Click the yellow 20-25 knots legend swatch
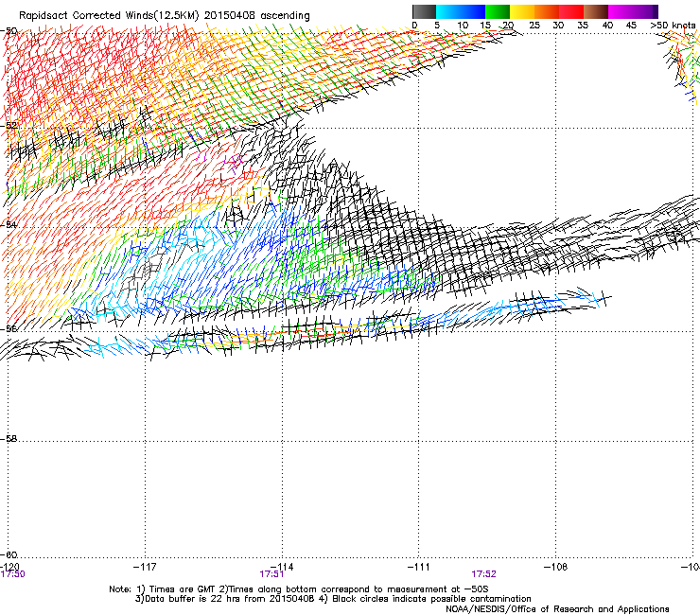The width and height of the screenshot is (700, 615). (x=522, y=11)
